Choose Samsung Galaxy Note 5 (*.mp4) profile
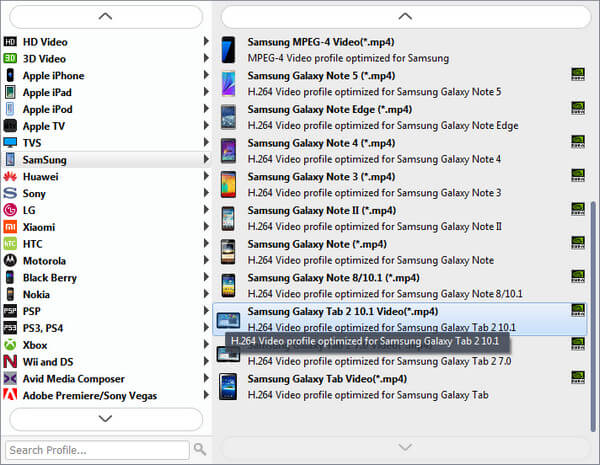 [400, 83]
